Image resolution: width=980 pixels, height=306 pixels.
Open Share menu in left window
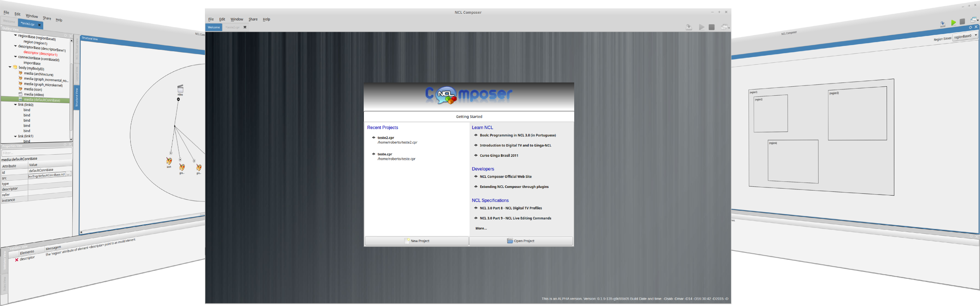(47, 18)
